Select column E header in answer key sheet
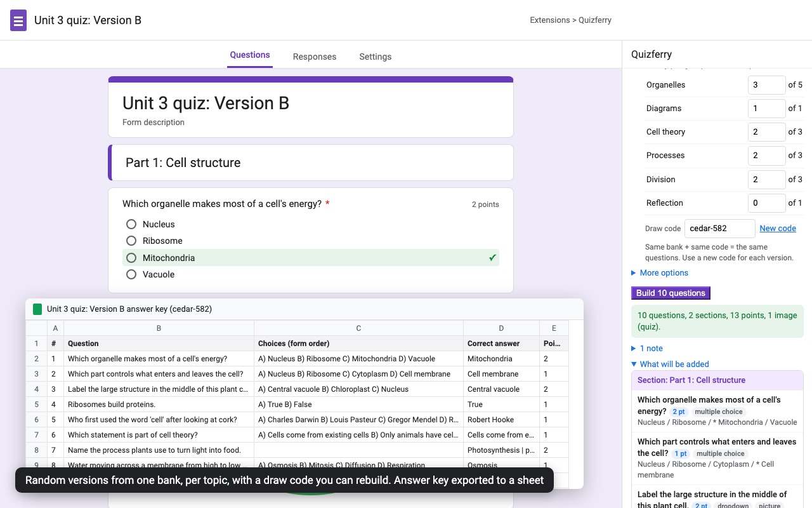 pyautogui.click(x=554, y=328)
